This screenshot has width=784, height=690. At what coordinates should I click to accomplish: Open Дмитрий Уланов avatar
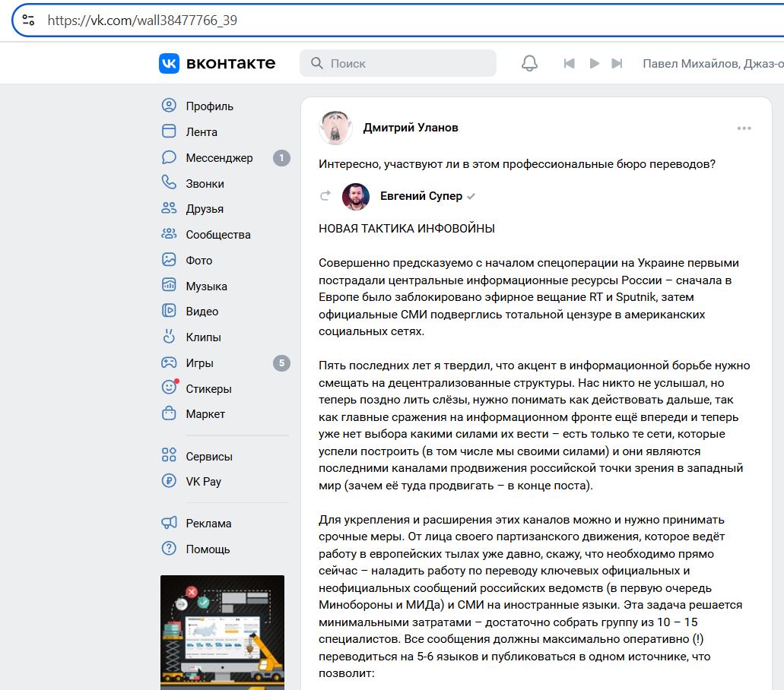pyautogui.click(x=335, y=128)
